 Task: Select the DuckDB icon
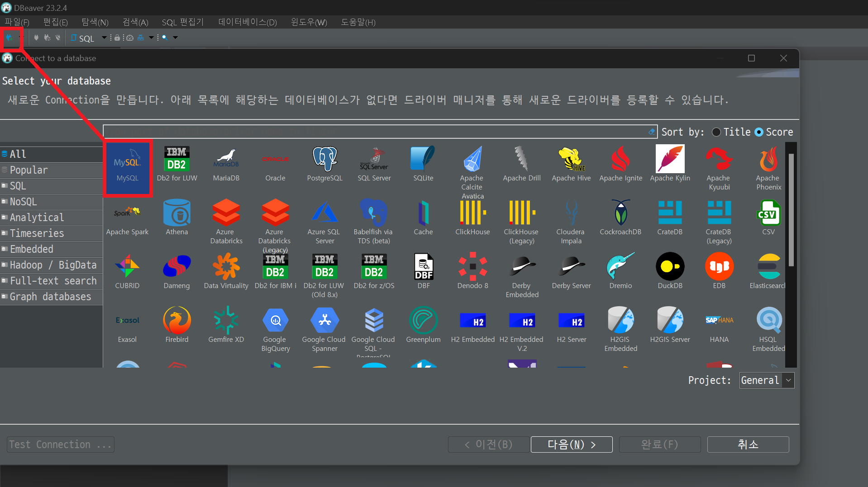pos(670,271)
